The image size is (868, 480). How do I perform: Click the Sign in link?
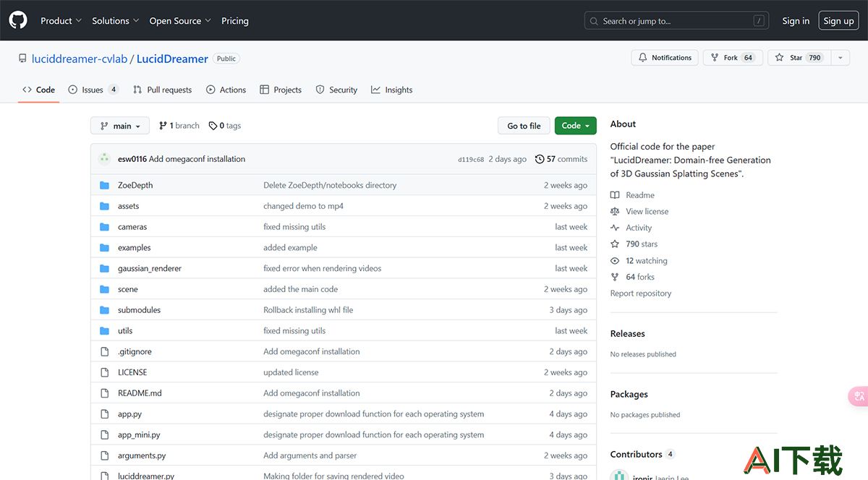pyautogui.click(x=796, y=21)
